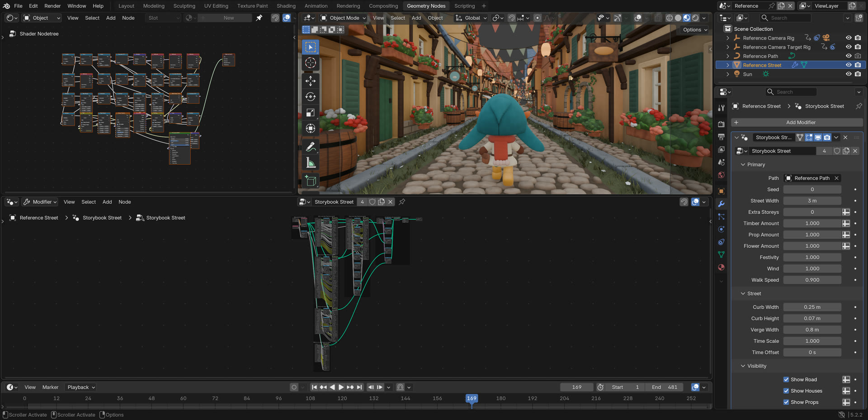
Task: Activate the Select Box tool
Action: pos(311,47)
